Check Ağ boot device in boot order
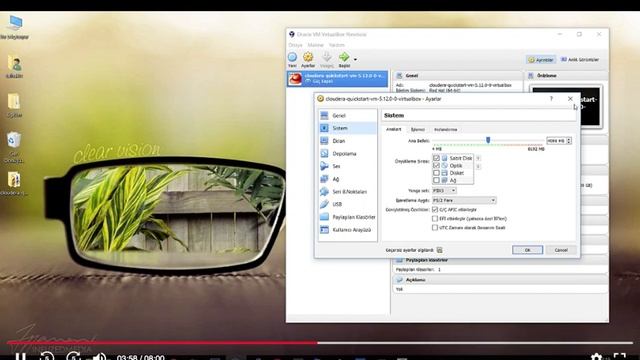The image size is (640, 360). coord(436,180)
